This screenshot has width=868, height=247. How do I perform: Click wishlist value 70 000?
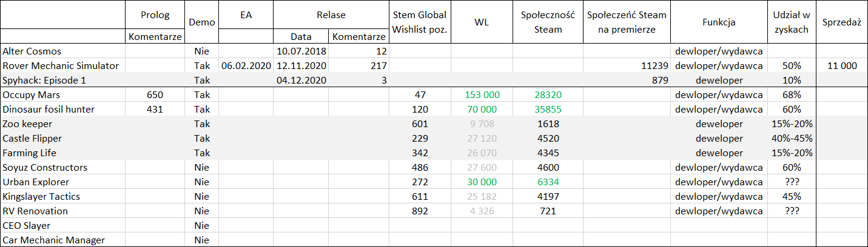click(x=482, y=110)
